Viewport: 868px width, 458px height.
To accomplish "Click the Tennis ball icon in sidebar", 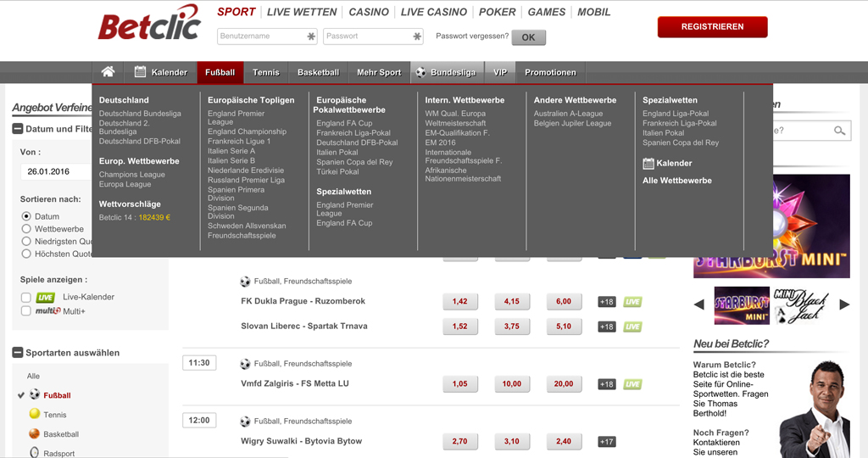I will pos(34,414).
